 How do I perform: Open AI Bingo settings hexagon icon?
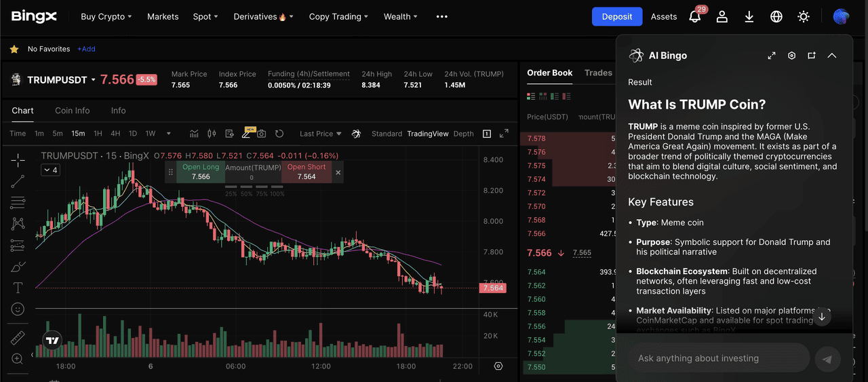click(x=791, y=56)
